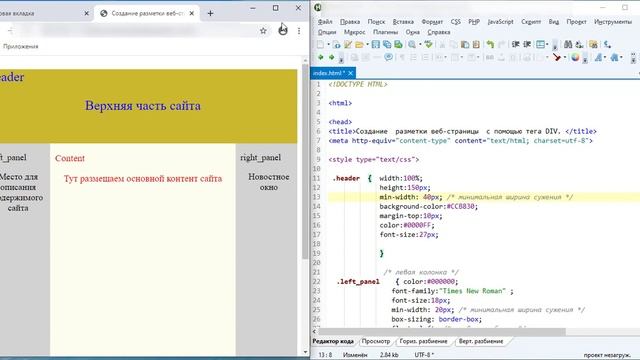
Task: Undo last edit with green arrow icon
Action: 490,44
